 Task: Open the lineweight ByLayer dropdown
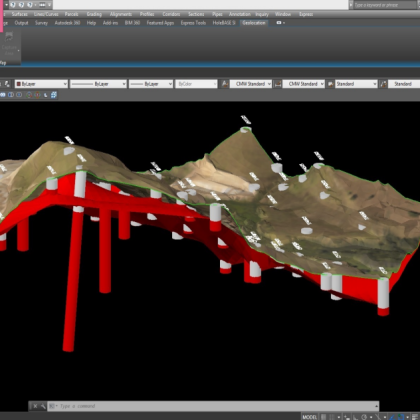coord(151,84)
